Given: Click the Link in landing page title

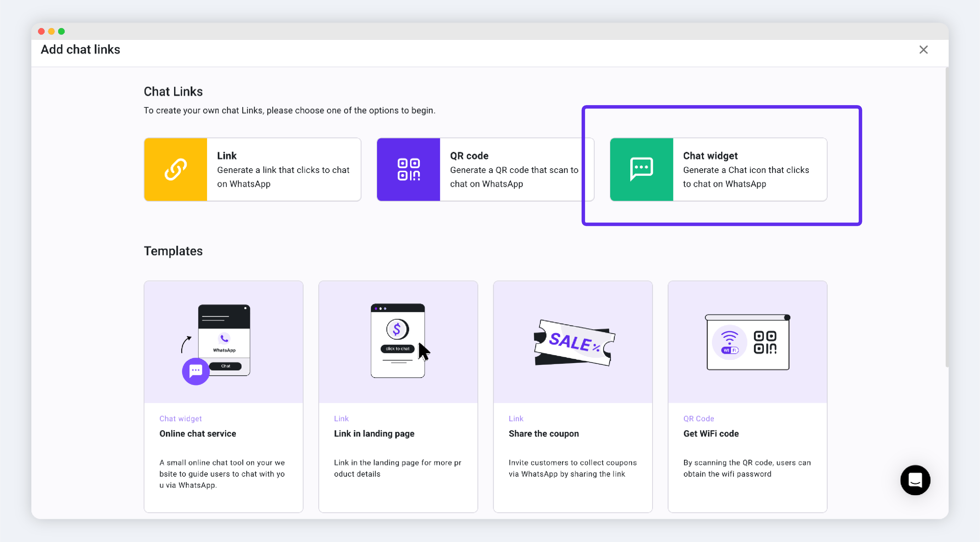Looking at the screenshot, I should [374, 434].
